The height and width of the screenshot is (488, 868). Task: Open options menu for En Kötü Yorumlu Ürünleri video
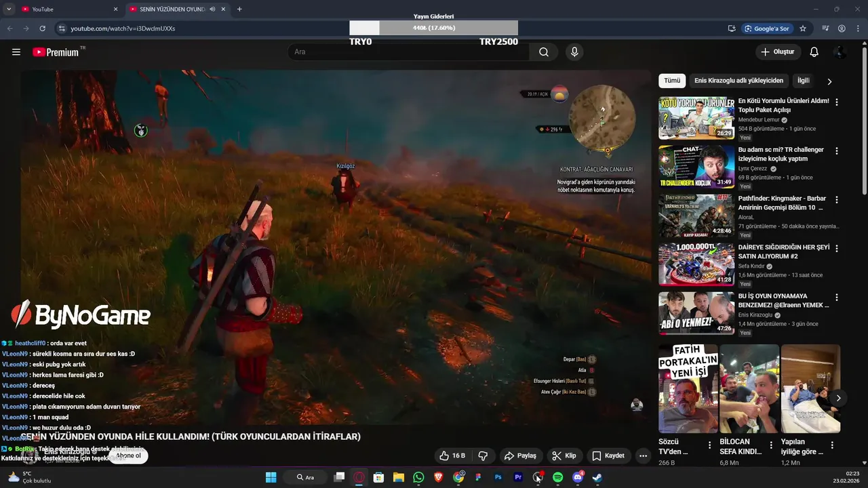tap(836, 102)
